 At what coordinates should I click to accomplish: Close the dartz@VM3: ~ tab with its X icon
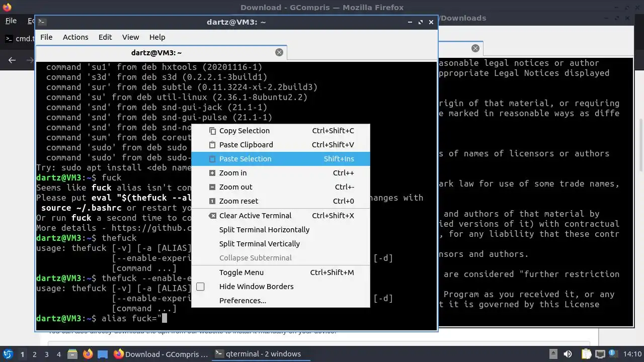pyautogui.click(x=279, y=52)
